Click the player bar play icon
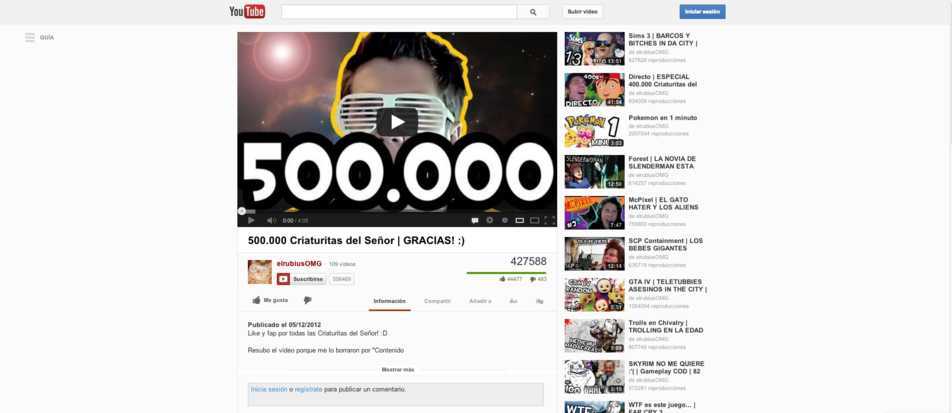Image resolution: width=952 pixels, height=413 pixels. [251, 220]
